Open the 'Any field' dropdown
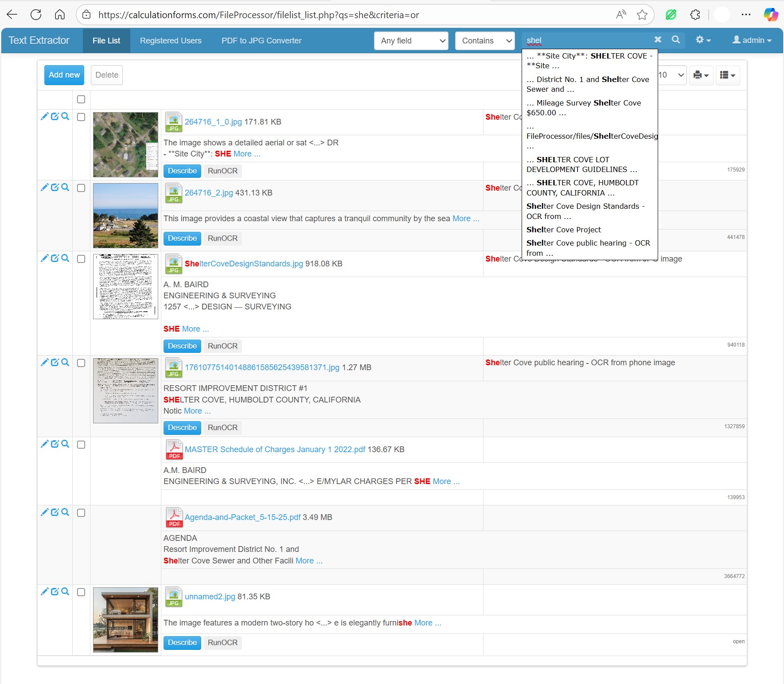784x684 pixels. click(x=411, y=41)
